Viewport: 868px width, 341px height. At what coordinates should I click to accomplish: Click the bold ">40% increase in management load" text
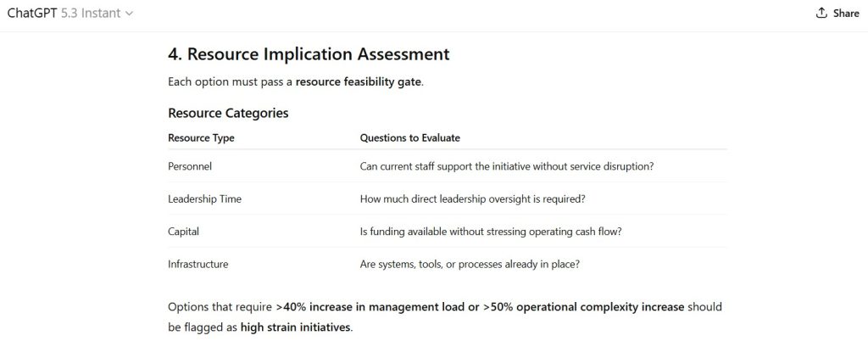pyautogui.click(x=370, y=306)
